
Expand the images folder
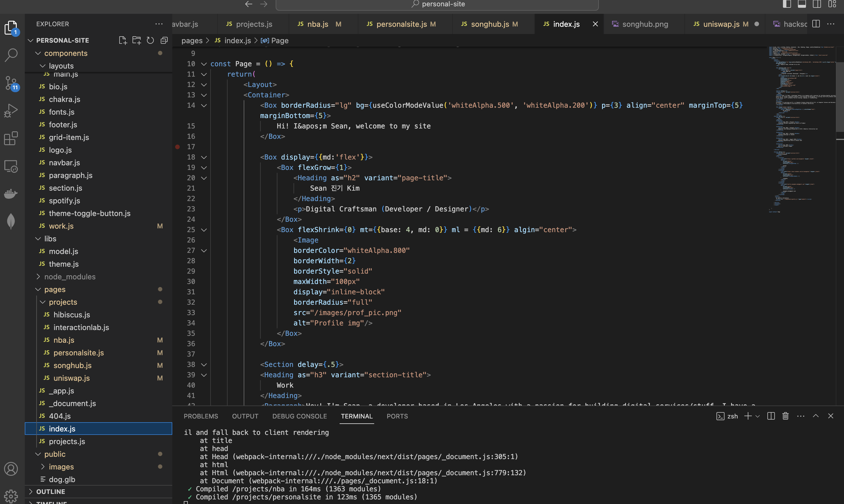tap(43, 467)
